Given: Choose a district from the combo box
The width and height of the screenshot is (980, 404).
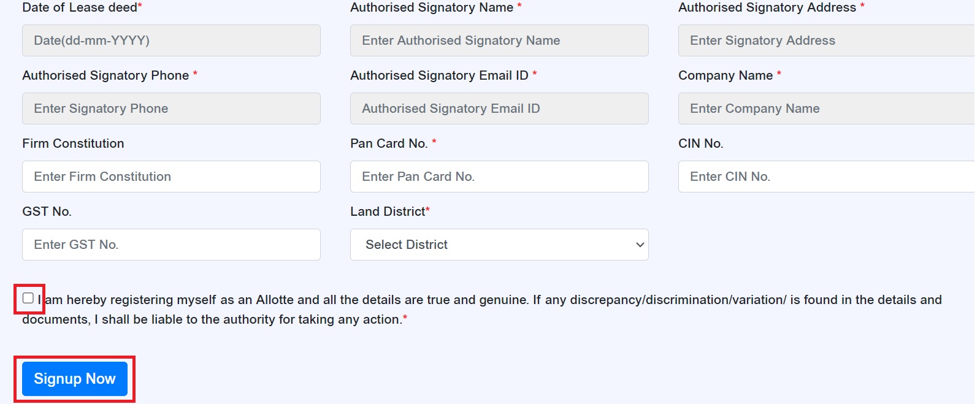Looking at the screenshot, I should pos(498,245).
